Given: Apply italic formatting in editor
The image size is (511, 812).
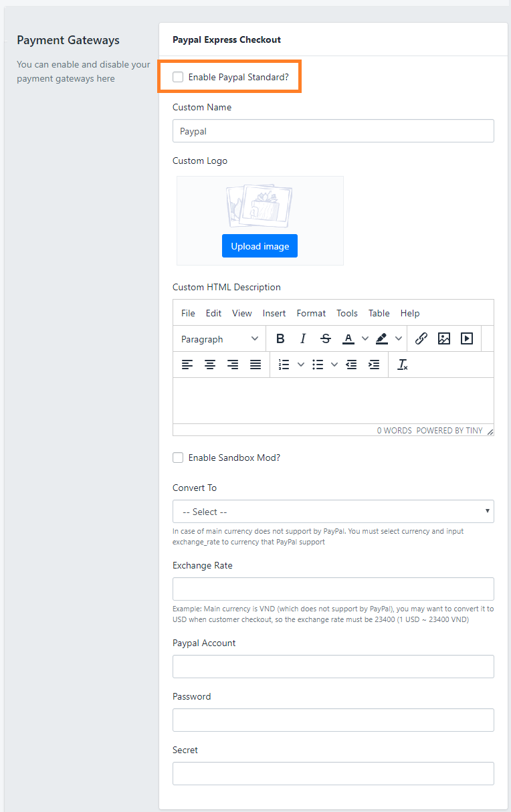Looking at the screenshot, I should coord(303,338).
